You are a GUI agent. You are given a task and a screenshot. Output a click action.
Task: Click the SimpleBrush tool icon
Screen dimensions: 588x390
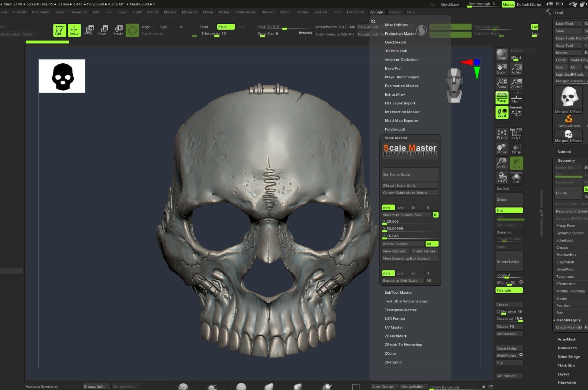(569, 121)
